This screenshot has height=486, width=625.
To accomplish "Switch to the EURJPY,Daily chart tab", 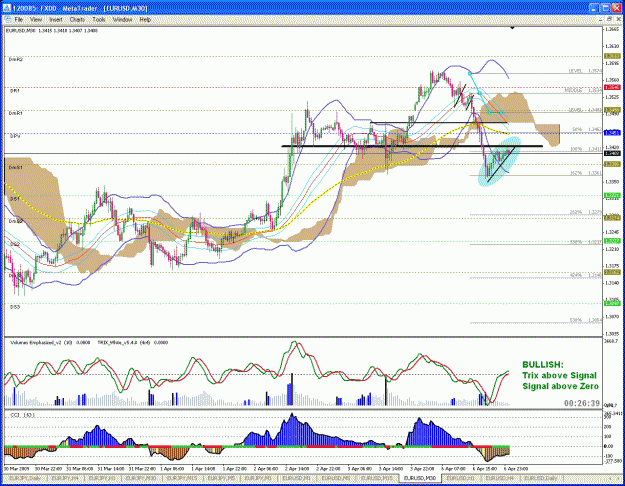I will pyautogui.click(x=24, y=478).
